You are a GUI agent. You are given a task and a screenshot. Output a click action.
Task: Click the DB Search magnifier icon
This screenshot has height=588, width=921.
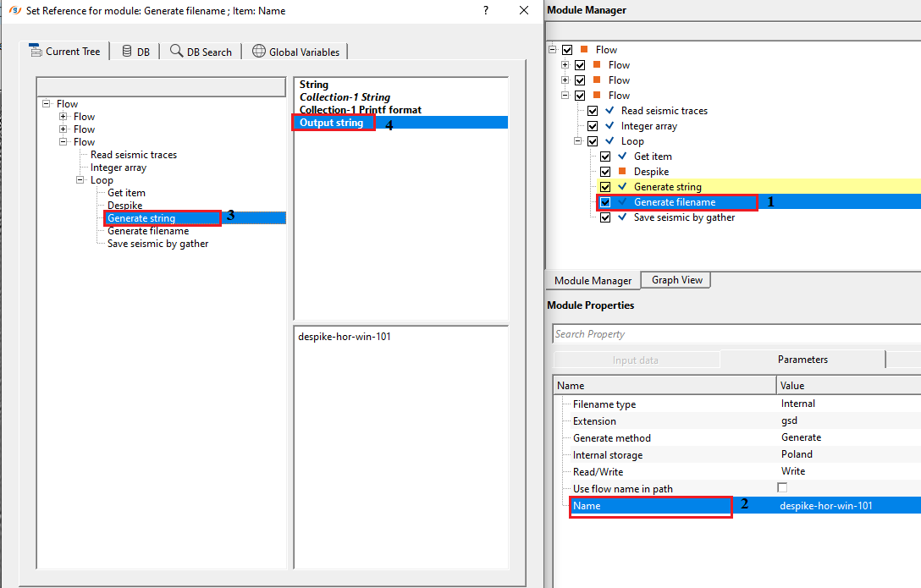click(176, 51)
